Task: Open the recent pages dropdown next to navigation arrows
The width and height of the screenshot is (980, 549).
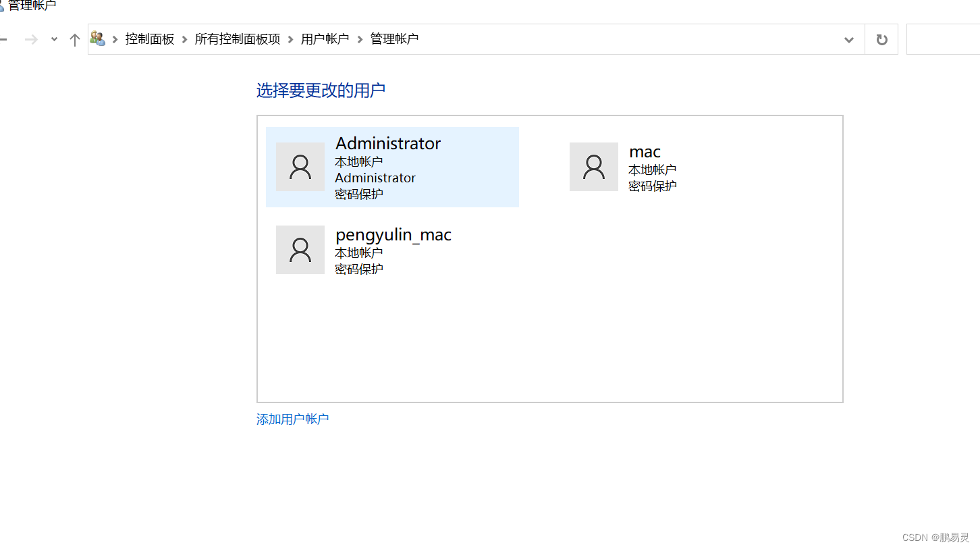Action: 54,38
